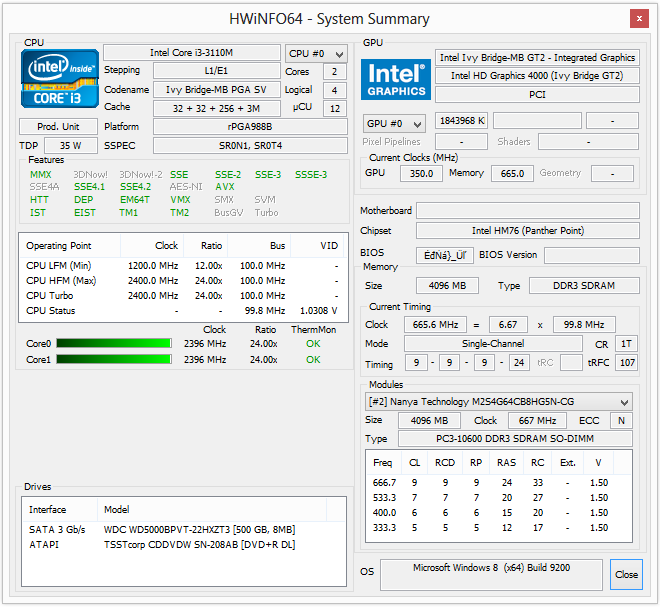
Task: Click the AVX feature label
Action: click(x=225, y=187)
